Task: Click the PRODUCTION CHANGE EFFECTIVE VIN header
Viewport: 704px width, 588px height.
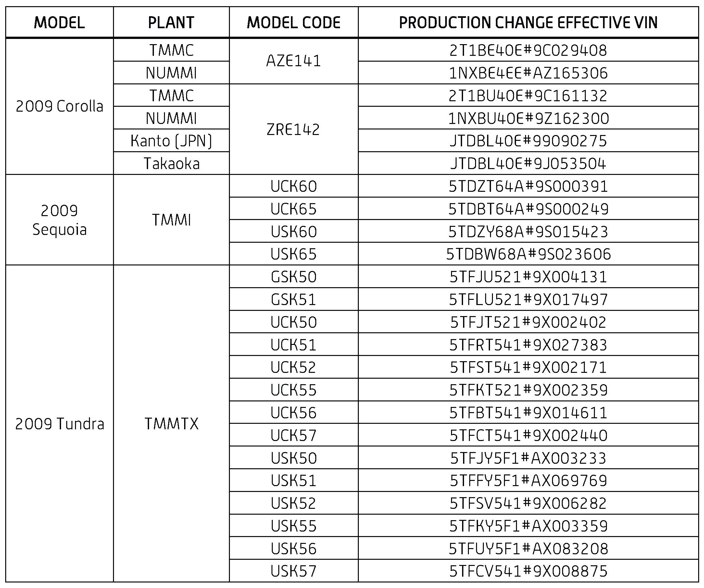Action: [x=528, y=22]
